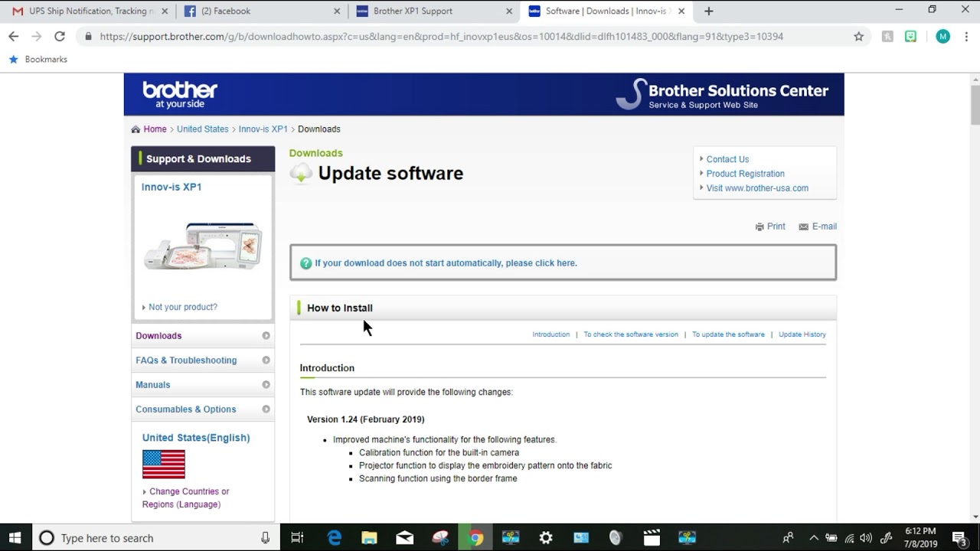Show hidden system tray icons
The width and height of the screenshot is (980, 551).
click(x=814, y=538)
